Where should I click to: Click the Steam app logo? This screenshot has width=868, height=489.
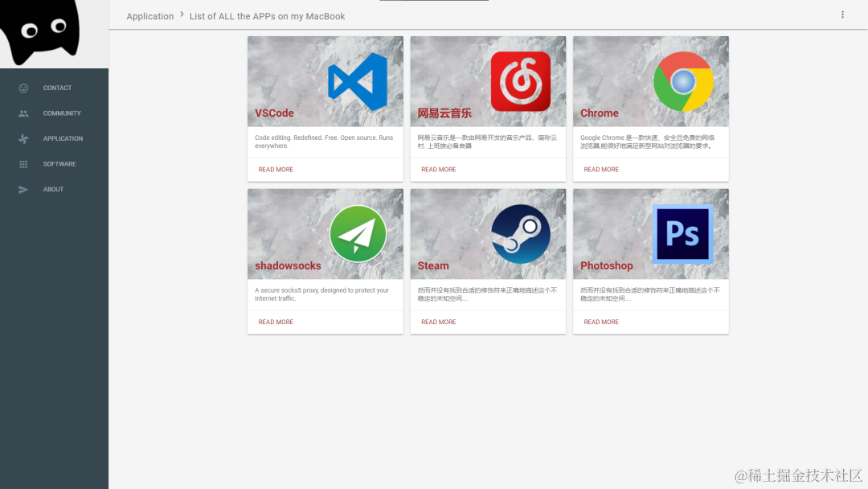tap(520, 234)
